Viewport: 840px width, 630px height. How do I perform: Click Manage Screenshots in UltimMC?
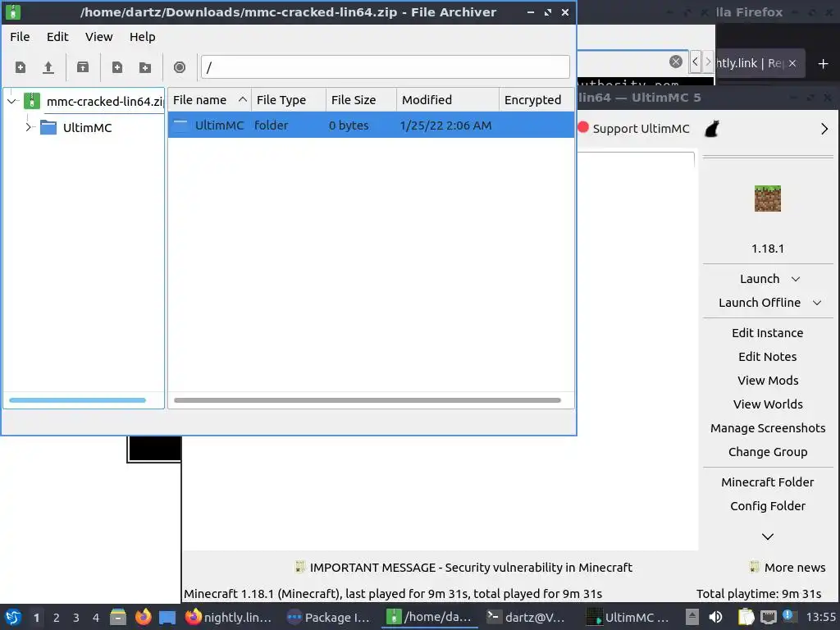[x=768, y=428]
